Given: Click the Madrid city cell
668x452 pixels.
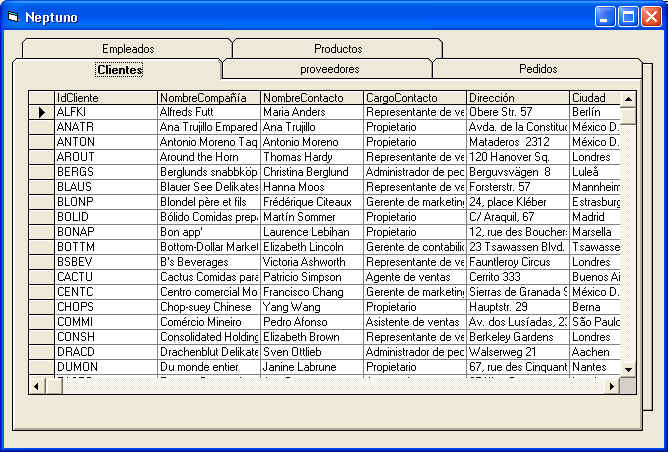Looking at the screenshot, I should click(595, 217).
